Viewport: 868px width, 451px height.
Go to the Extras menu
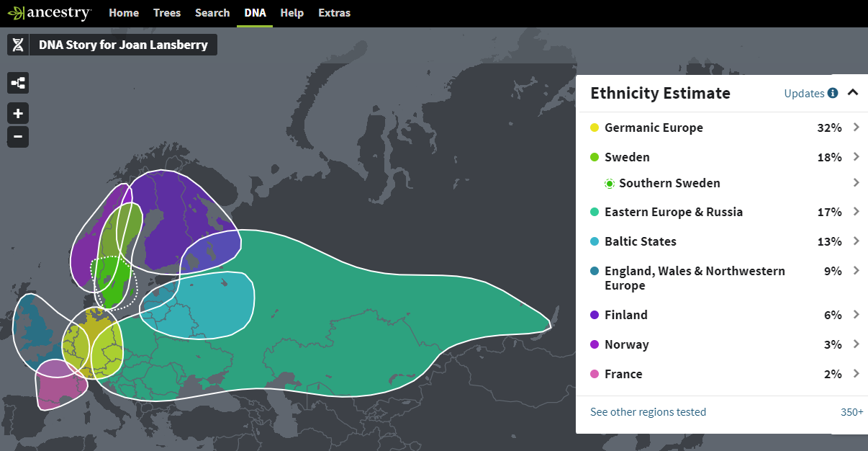click(x=334, y=13)
